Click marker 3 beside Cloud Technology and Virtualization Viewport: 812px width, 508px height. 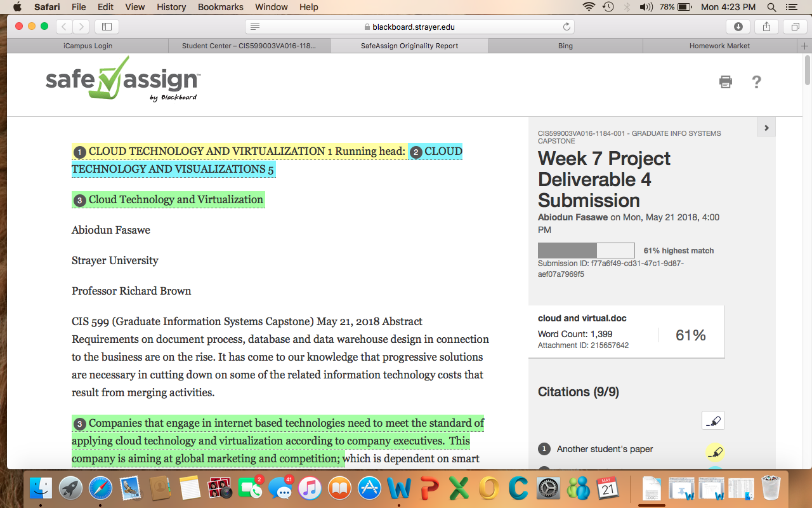click(80, 201)
